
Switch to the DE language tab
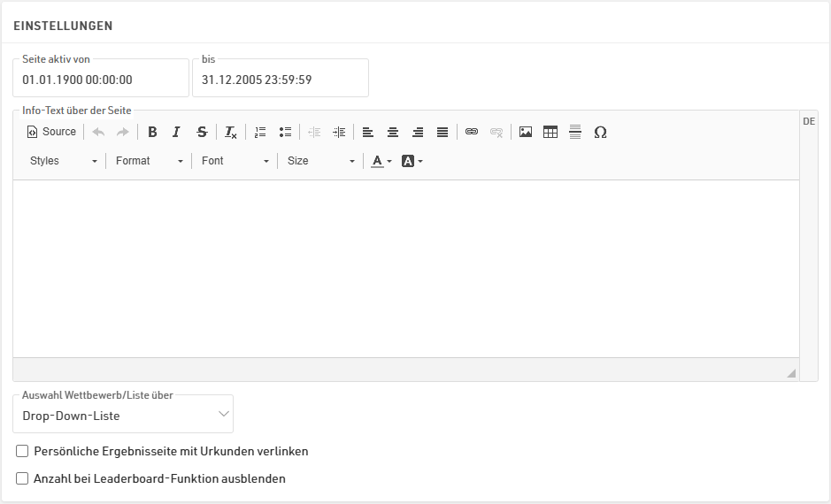pyautogui.click(x=808, y=121)
